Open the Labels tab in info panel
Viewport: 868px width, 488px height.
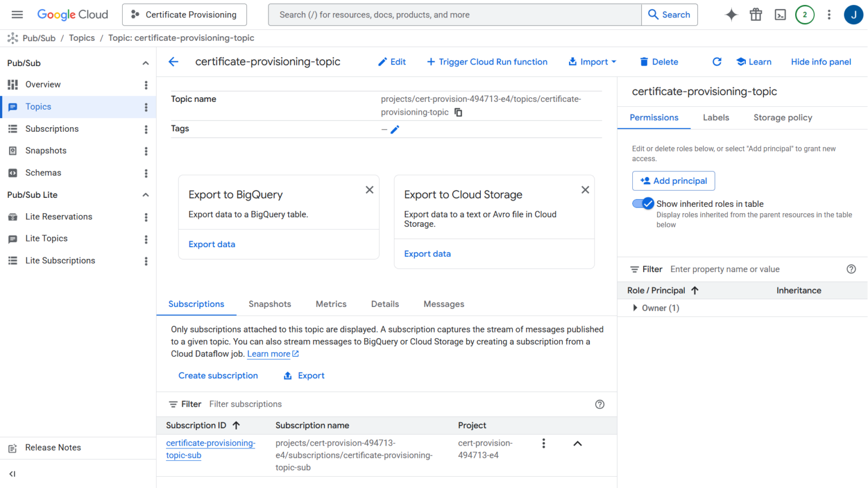716,118
